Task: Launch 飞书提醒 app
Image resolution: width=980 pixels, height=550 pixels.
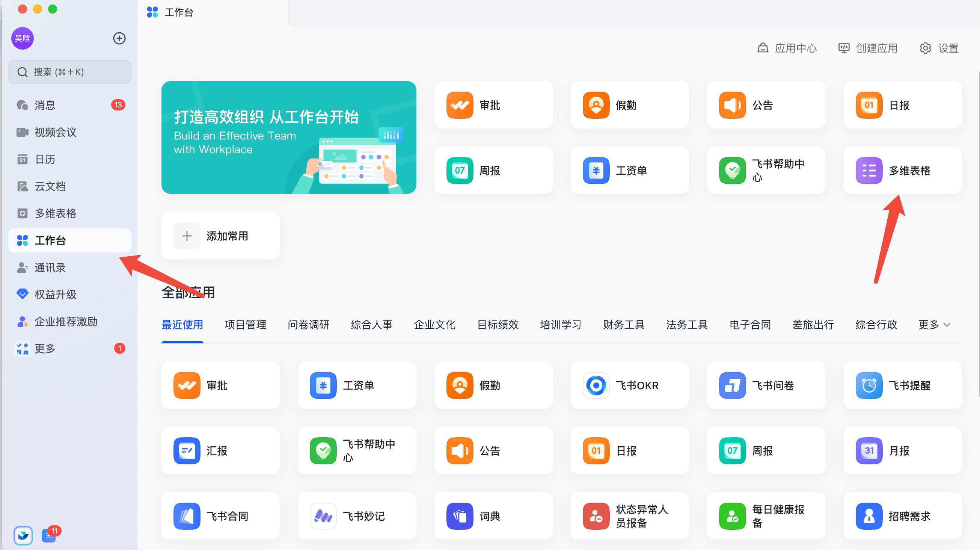Action: [902, 385]
